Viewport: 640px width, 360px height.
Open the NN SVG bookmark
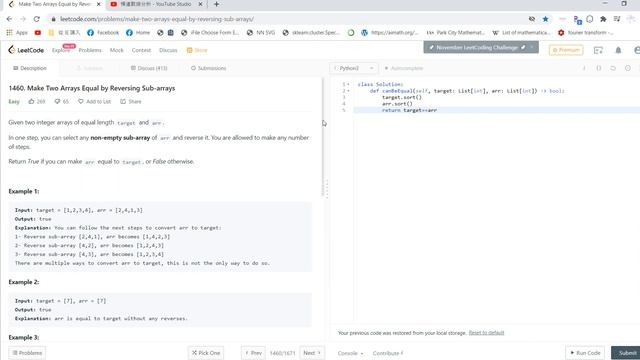pyautogui.click(x=261, y=33)
